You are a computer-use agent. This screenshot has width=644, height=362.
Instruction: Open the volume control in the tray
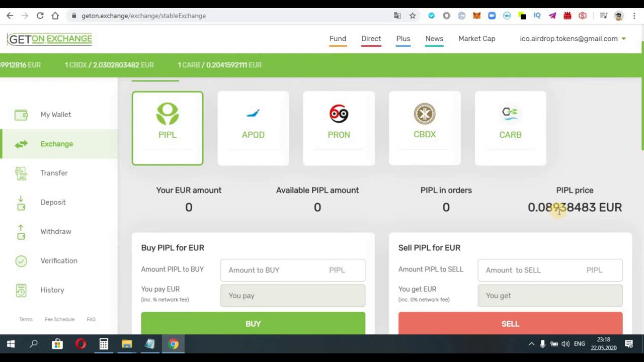click(x=566, y=344)
